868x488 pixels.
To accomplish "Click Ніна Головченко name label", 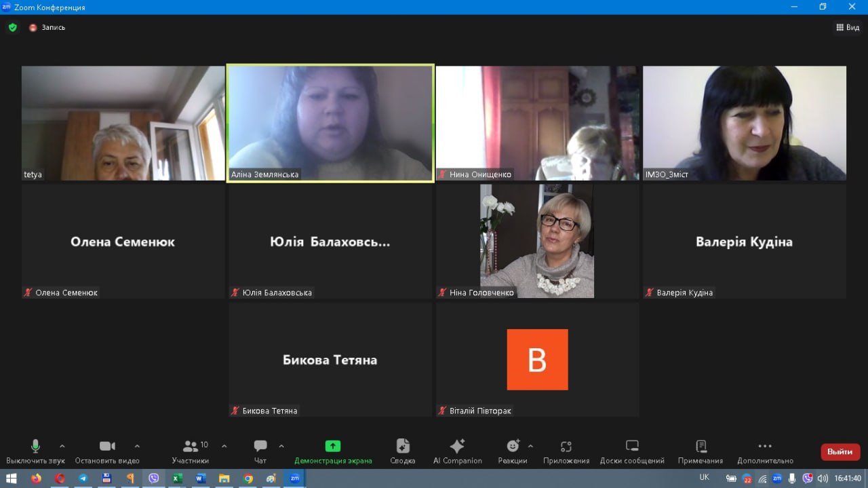I will pos(481,293).
